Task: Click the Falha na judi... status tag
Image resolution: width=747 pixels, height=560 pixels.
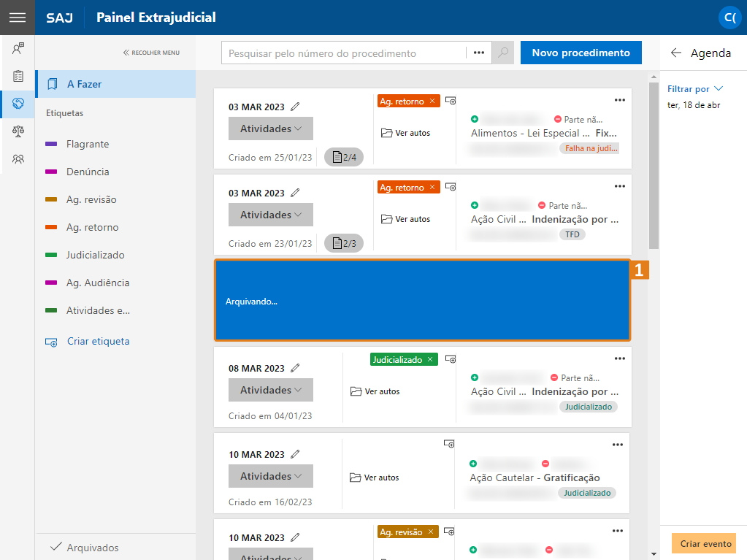Action: point(591,148)
